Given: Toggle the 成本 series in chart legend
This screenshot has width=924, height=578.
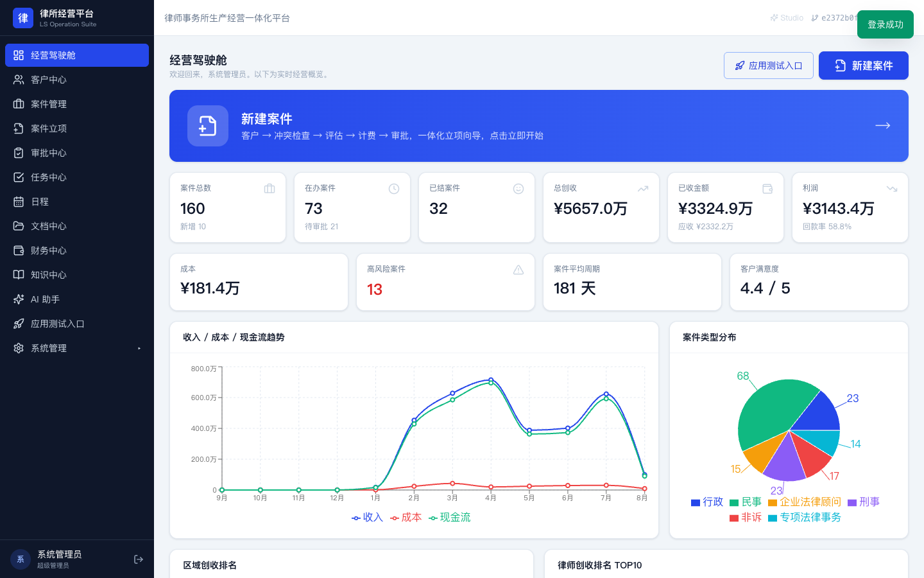Looking at the screenshot, I should [x=406, y=518].
